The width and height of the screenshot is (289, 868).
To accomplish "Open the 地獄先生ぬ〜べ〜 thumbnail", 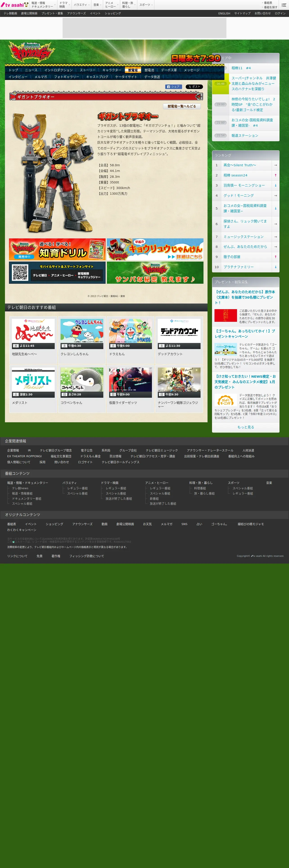I will [x=33, y=333].
